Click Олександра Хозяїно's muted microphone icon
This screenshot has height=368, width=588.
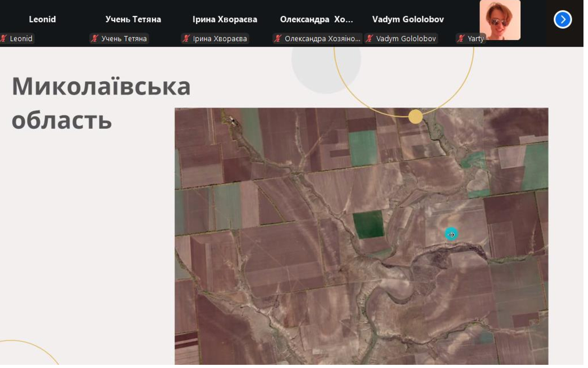[278, 39]
